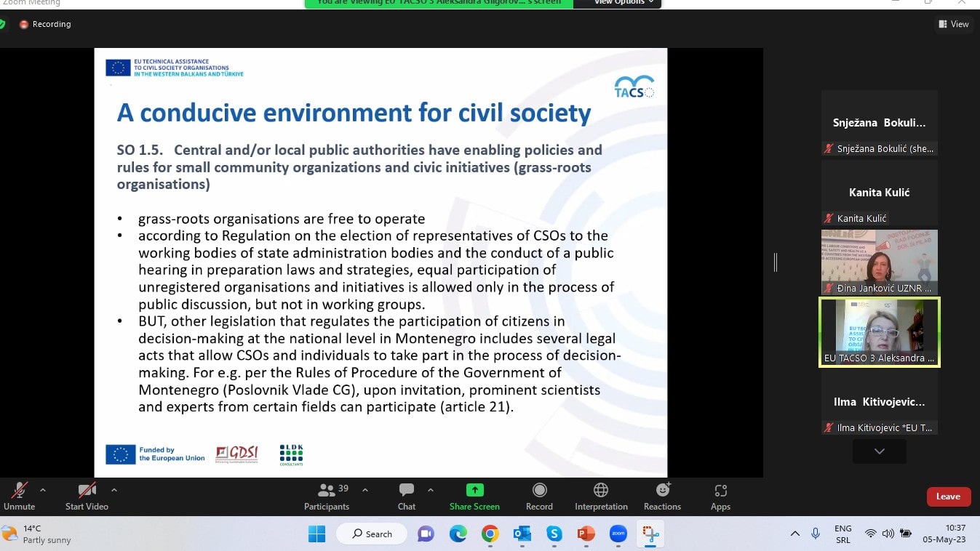Open Reactions smiley icon
980x551 pixels.
click(x=663, y=490)
